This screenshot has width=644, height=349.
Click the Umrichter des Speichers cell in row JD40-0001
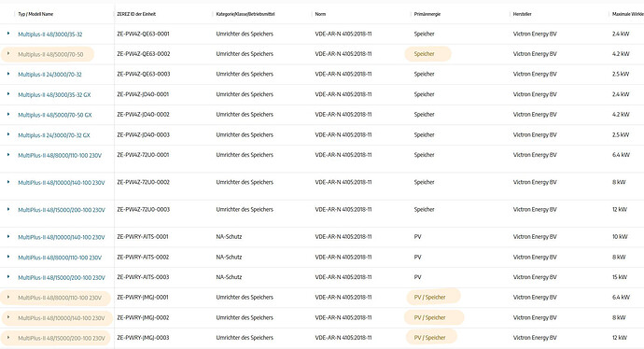pos(245,94)
